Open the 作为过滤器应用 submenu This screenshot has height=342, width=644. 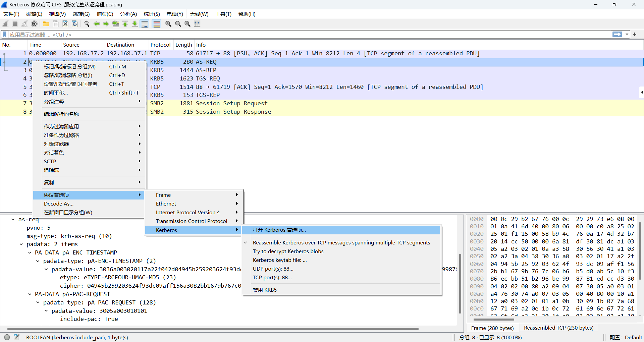click(89, 127)
